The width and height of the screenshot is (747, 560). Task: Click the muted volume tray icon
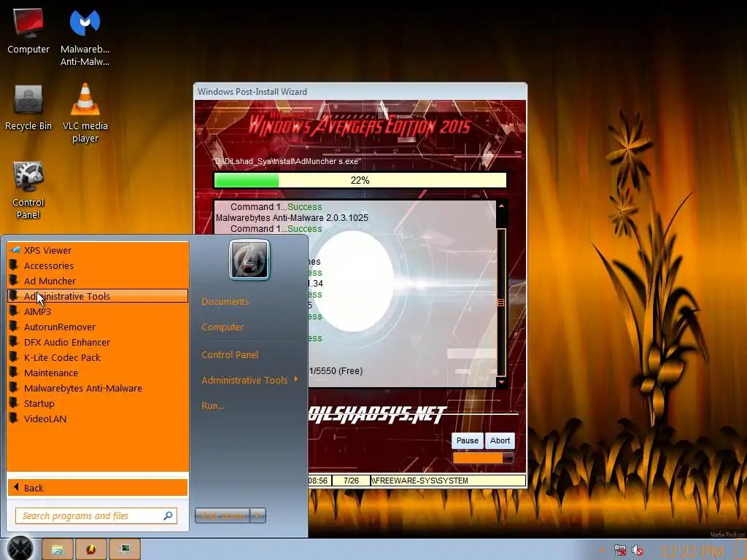point(638,551)
